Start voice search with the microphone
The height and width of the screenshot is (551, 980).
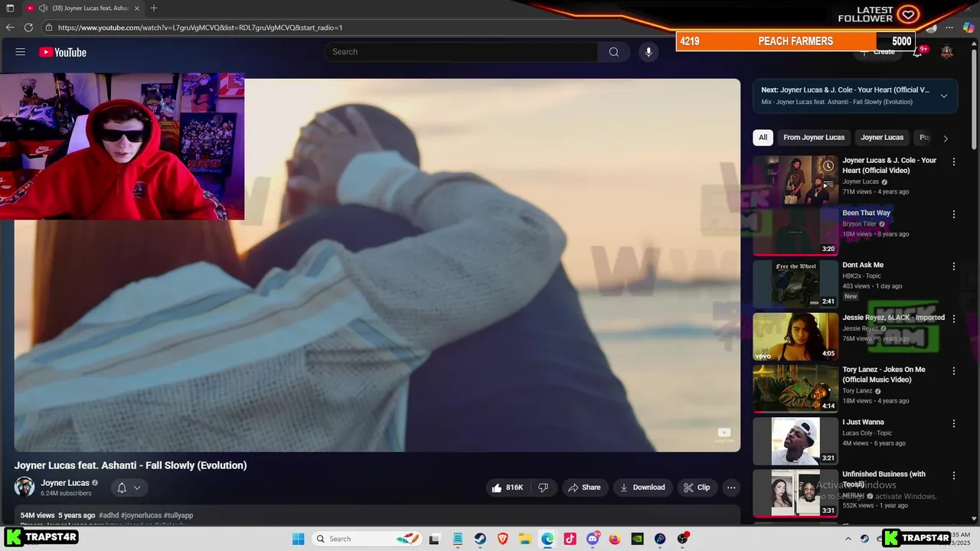point(648,52)
